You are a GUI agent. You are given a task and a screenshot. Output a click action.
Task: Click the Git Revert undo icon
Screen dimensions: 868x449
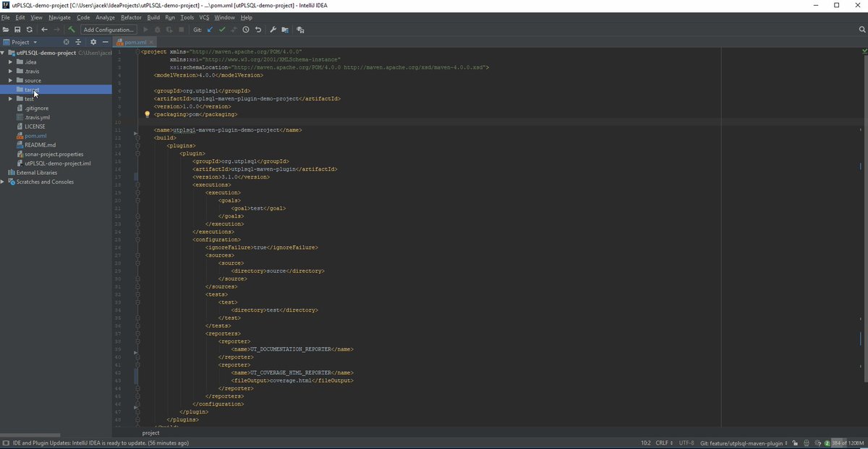258,30
